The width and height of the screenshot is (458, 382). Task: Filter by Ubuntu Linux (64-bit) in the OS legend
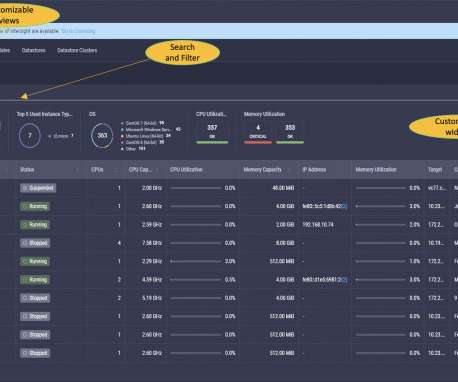(146, 136)
